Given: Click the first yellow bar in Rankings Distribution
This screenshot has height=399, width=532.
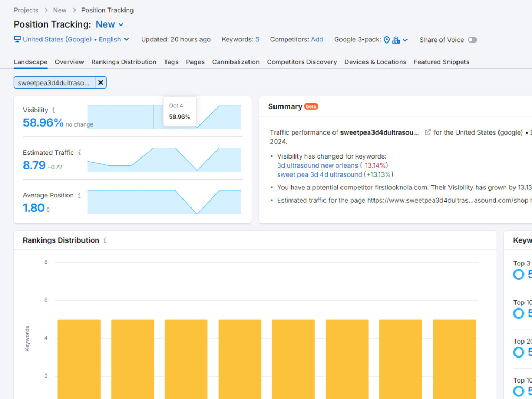Looking at the screenshot, I should [79, 359].
